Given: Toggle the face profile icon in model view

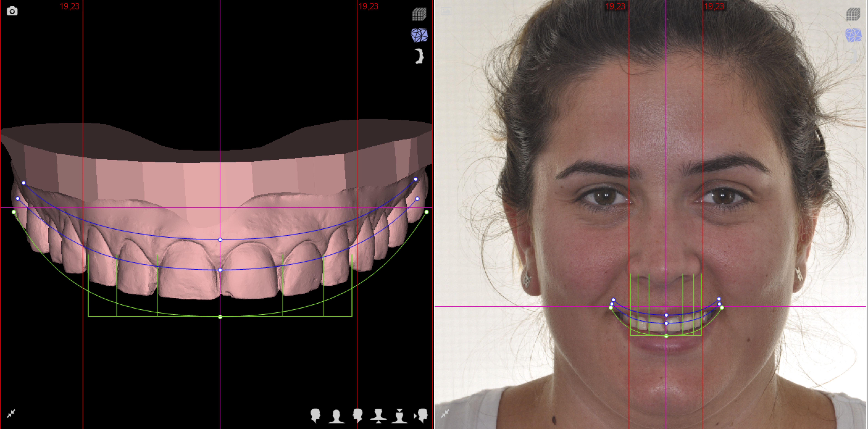Looking at the screenshot, I should click(x=419, y=56).
